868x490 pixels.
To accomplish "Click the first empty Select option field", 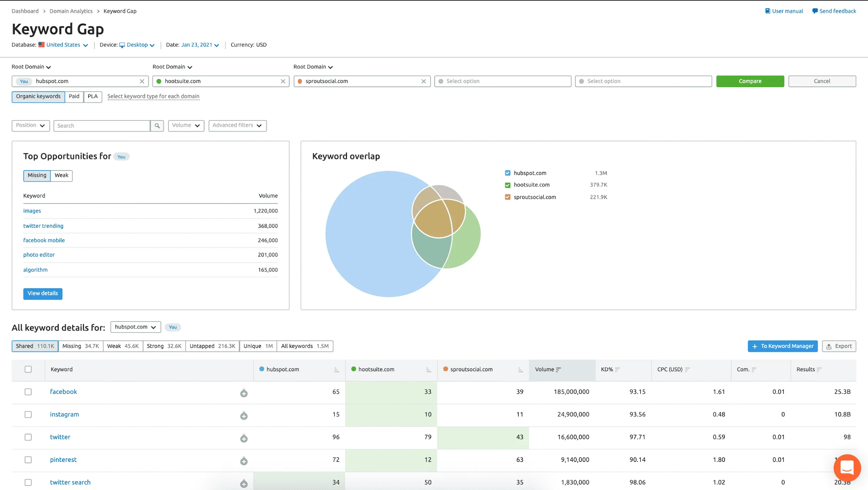I will (x=502, y=81).
